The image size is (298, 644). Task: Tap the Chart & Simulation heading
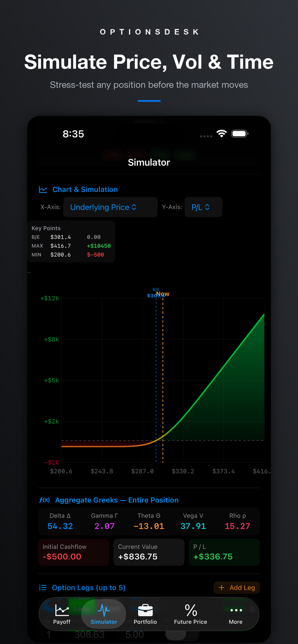[85, 189]
